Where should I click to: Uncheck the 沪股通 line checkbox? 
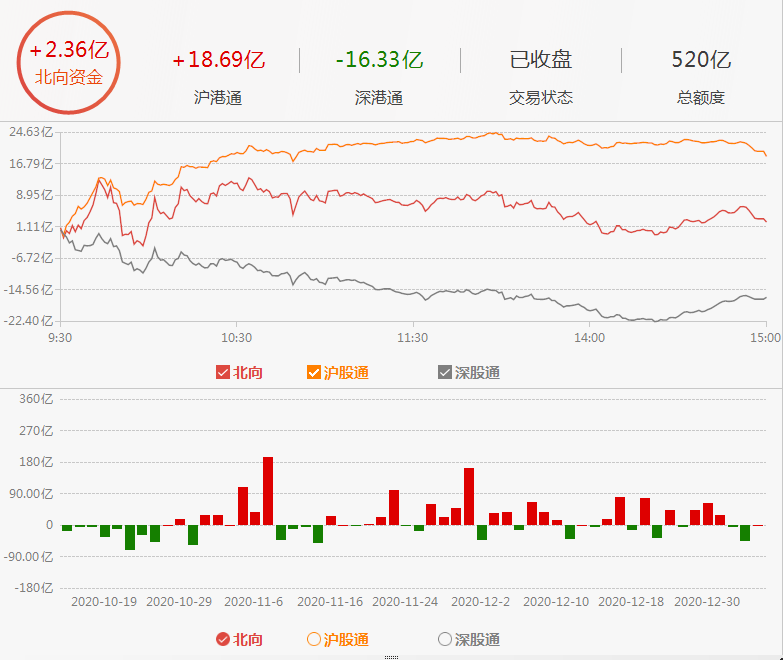point(314,372)
